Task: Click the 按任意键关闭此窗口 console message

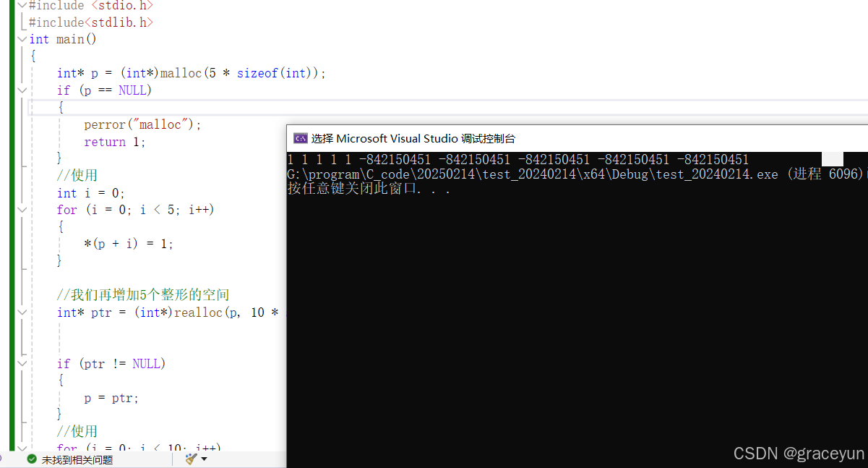Action: click(369, 190)
